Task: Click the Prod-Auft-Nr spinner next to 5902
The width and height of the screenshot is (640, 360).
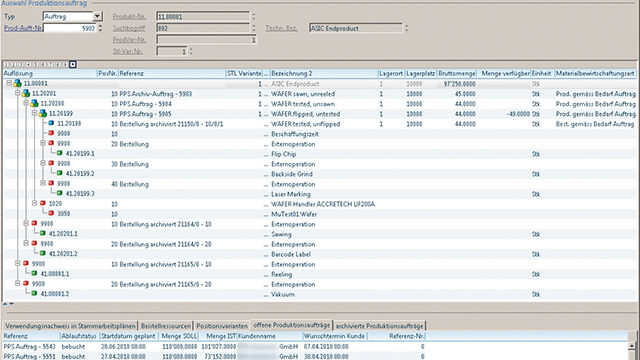Action: coord(100,28)
